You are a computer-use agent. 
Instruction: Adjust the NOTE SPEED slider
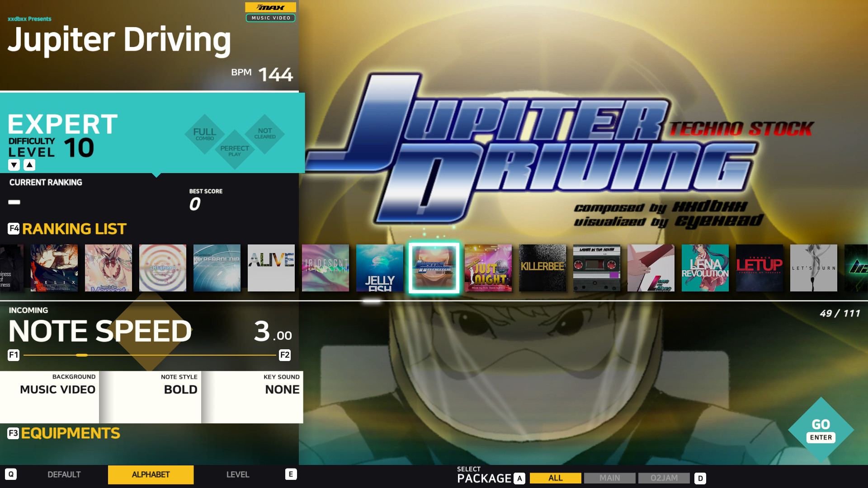(x=82, y=355)
